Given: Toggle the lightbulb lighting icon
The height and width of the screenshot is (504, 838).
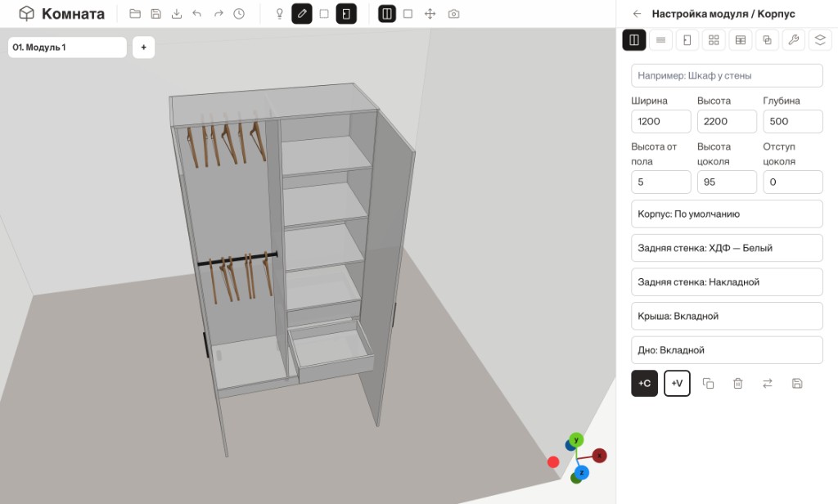Looking at the screenshot, I should click(279, 14).
